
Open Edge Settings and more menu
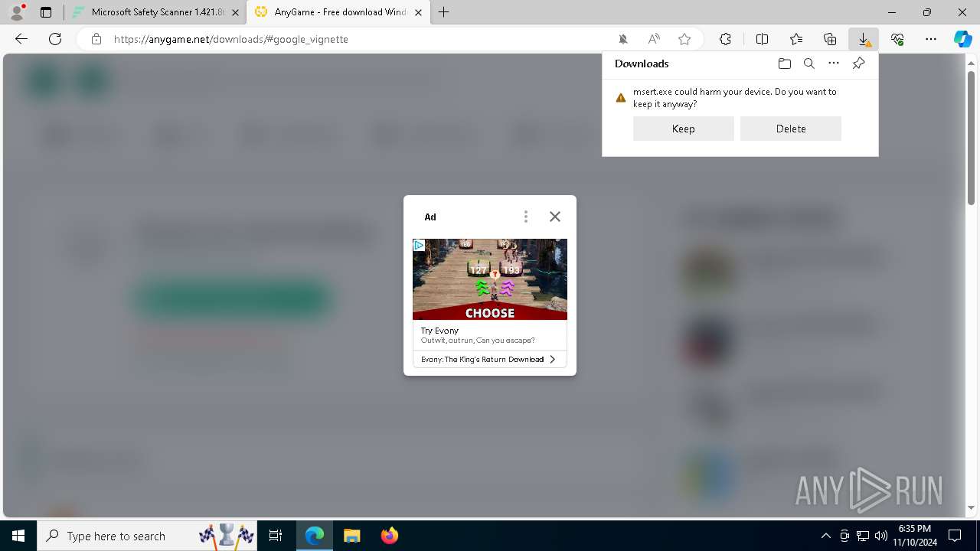point(931,39)
